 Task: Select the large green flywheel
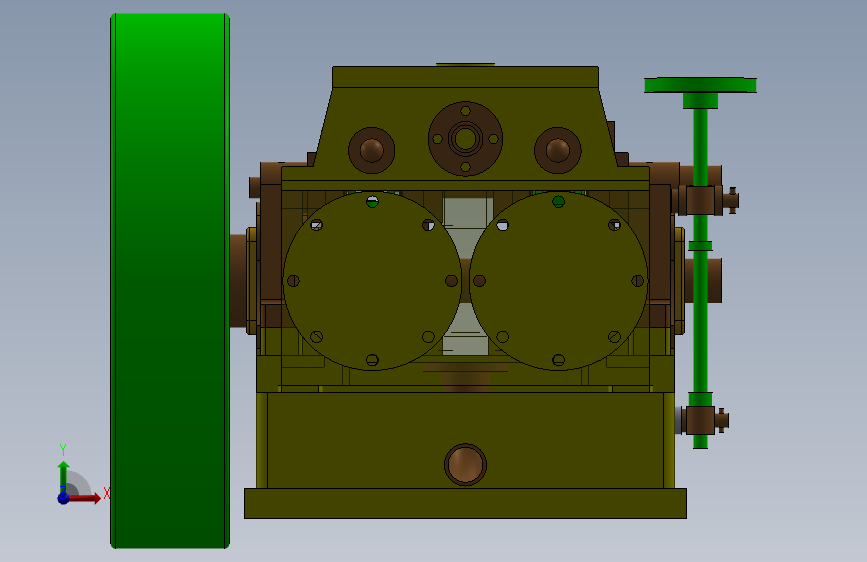coord(170,281)
